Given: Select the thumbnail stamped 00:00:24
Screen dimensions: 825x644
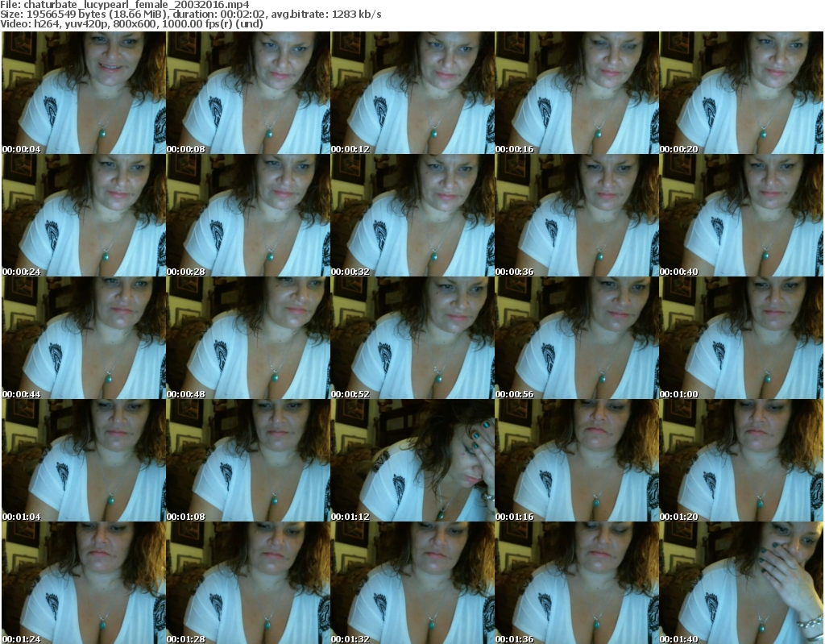Looking at the screenshot, I should click(x=84, y=215).
